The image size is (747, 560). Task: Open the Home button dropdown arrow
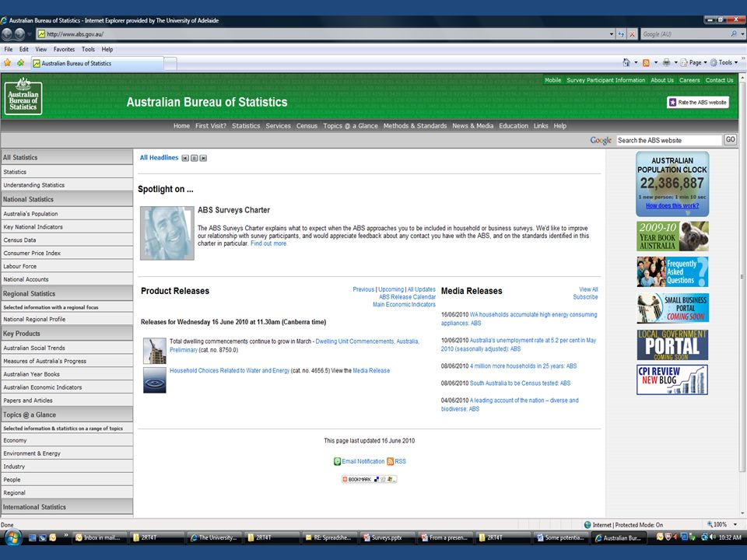[x=636, y=62]
